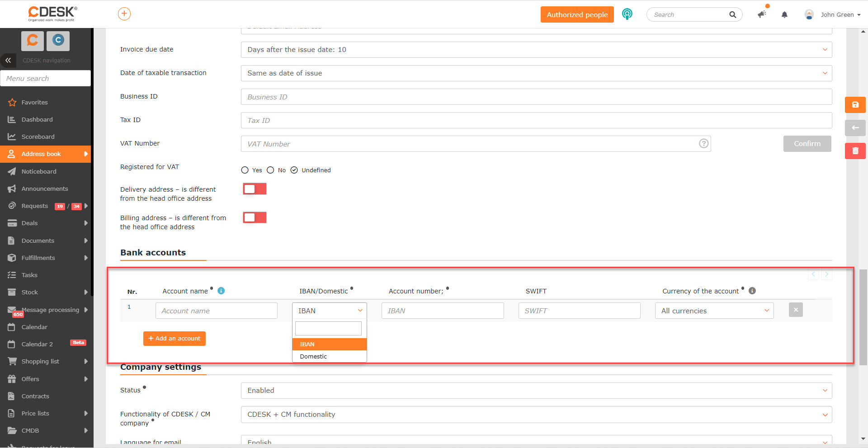Image resolution: width=868 pixels, height=448 pixels.
Task: Click the Calendar 2 sidebar icon
Action: [12, 344]
